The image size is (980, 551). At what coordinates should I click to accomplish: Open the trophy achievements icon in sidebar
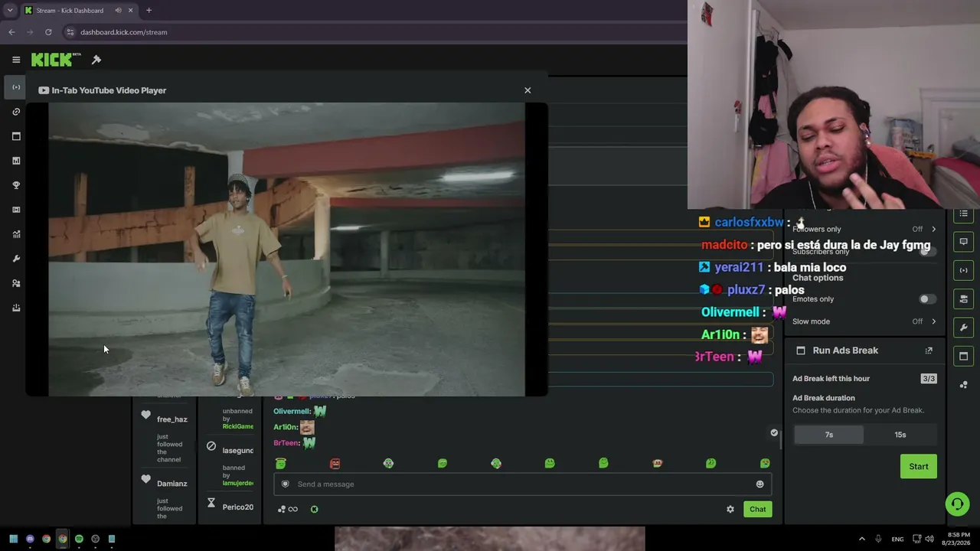point(16,185)
